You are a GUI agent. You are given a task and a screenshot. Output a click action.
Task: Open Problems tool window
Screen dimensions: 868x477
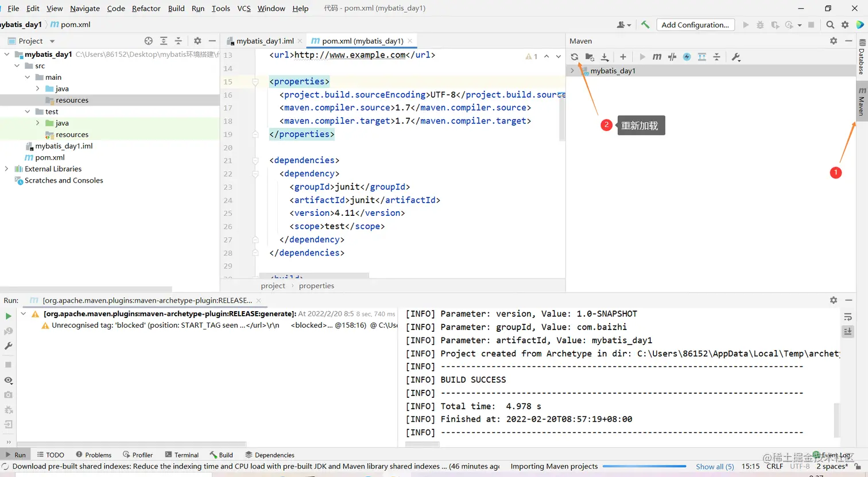tap(94, 455)
